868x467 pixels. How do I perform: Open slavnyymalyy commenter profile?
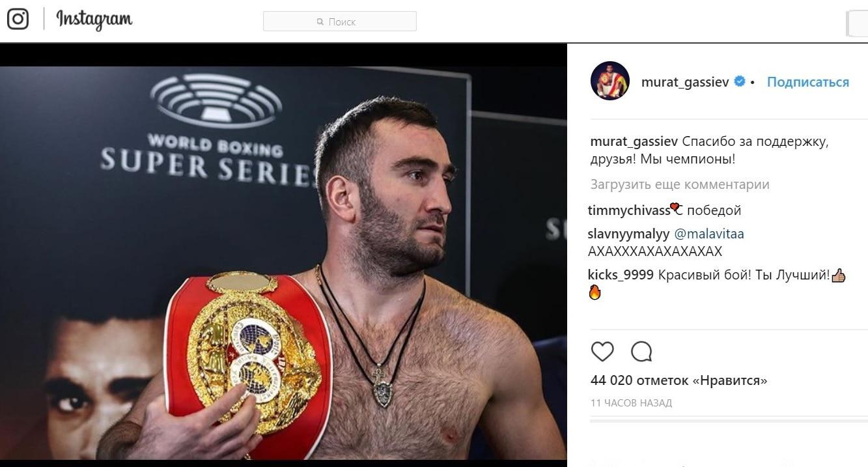pyautogui.click(x=628, y=234)
